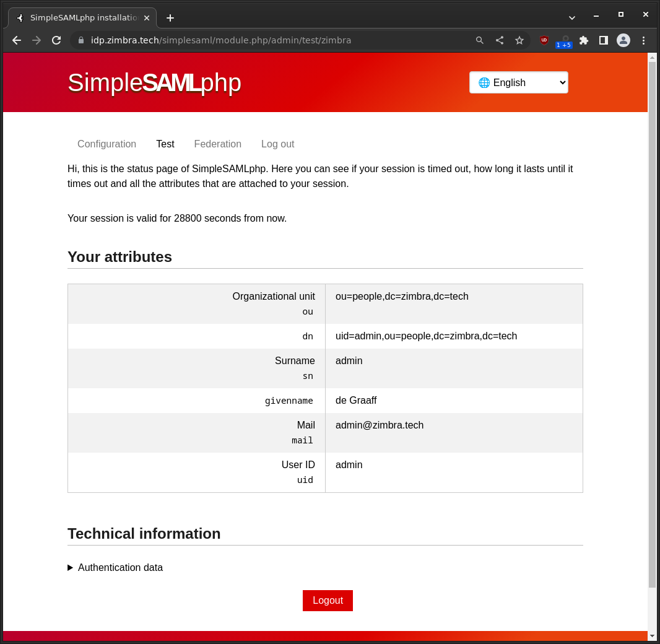Click the Your attributes heading
The width and height of the screenshot is (660, 644).
120,257
